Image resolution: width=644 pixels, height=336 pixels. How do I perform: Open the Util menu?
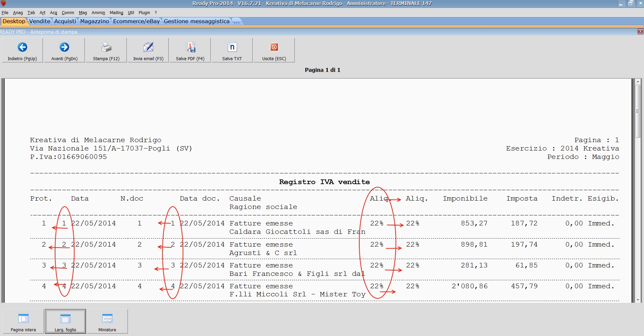click(x=131, y=13)
